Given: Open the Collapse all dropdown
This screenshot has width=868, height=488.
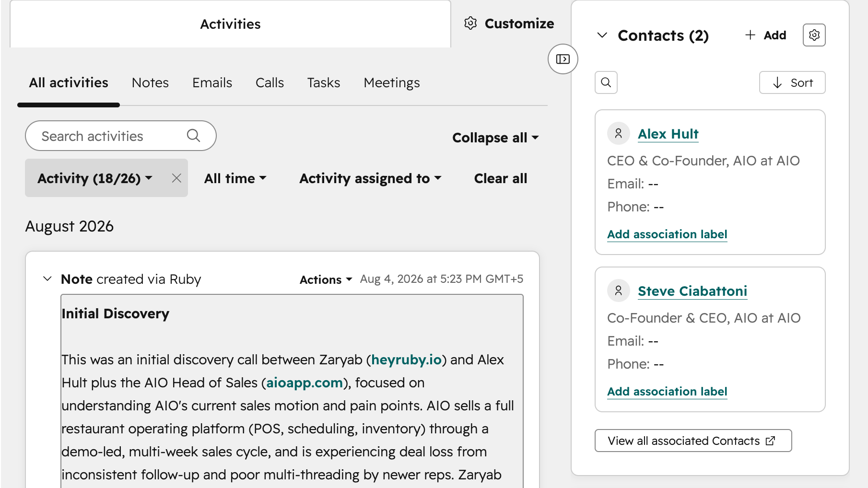Looking at the screenshot, I should [495, 138].
